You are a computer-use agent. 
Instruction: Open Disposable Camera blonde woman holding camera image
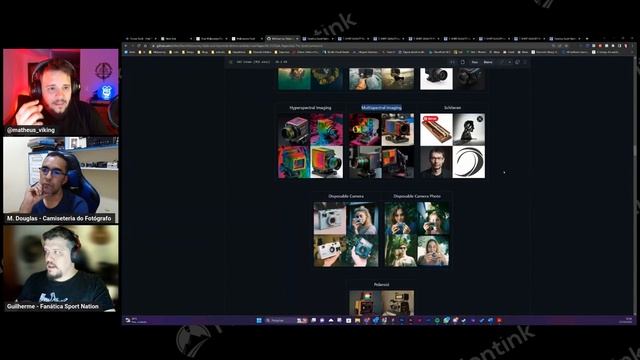click(x=362, y=218)
